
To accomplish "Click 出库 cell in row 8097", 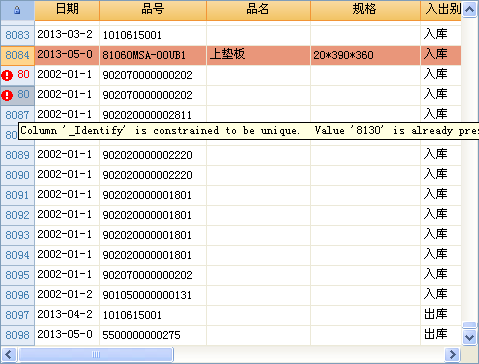I will 441,315.
